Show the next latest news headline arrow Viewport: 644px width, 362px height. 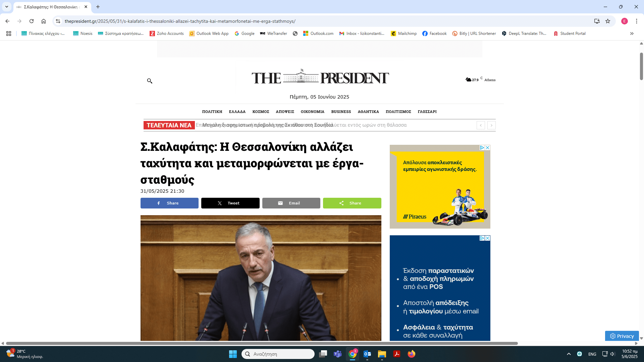491,125
